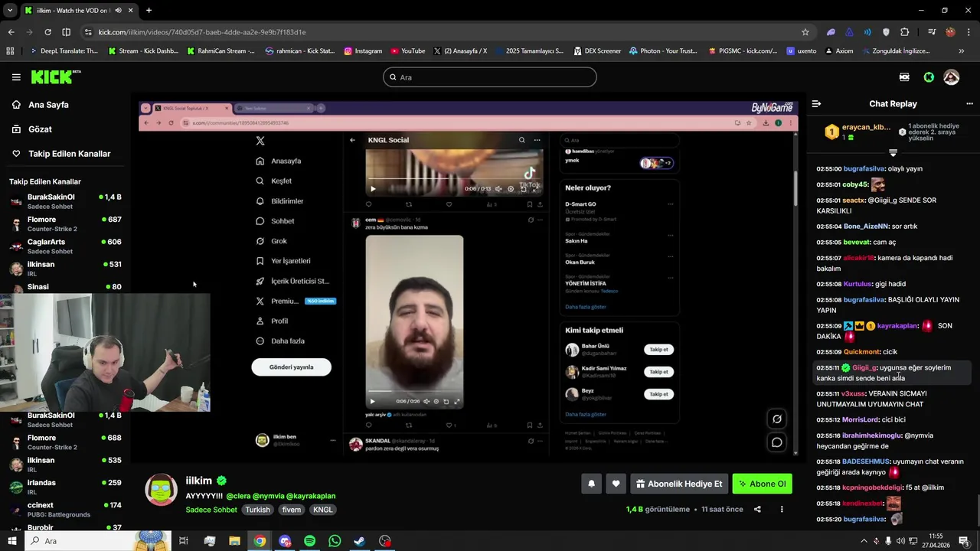The height and width of the screenshot is (551, 980).
Task: Click the iilkim channel avatar below the video
Action: coord(162,490)
